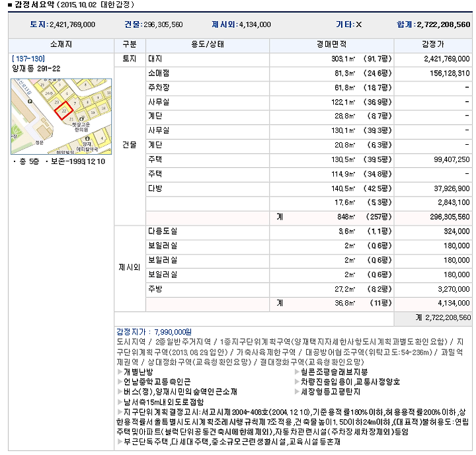Click the 4,134,000 subtotal in 제시외 rows
The width and height of the screenshot is (476, 455).
[454, 303]
